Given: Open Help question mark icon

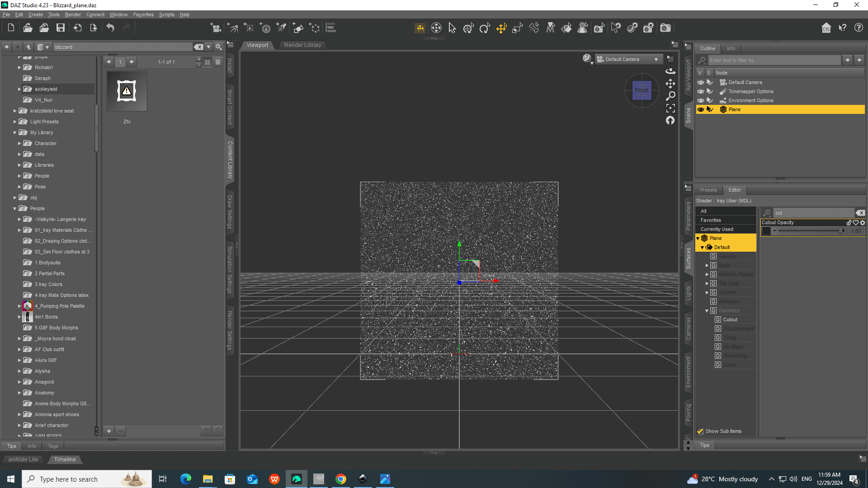Looking at the screenshot, I should coord(859,28).
